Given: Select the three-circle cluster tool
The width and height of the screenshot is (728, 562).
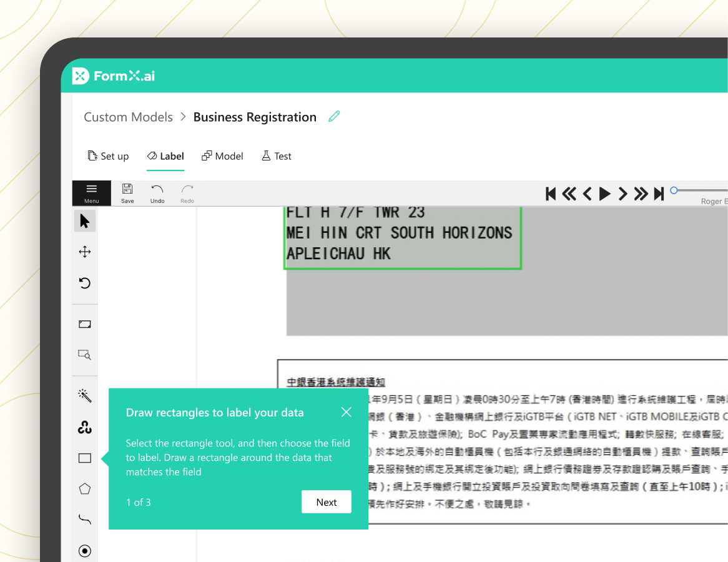Looking at the screenshot, I should pyautogui.click(x=84, y=427).
